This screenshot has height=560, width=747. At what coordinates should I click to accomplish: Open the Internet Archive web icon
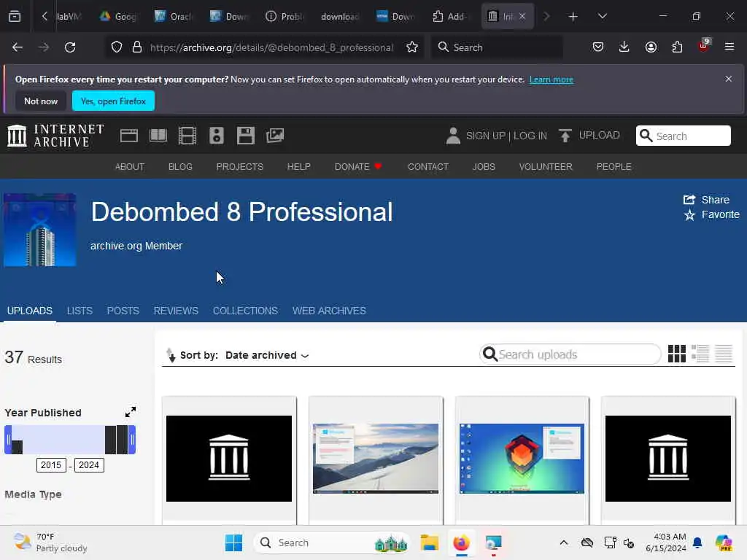(128, 136)
